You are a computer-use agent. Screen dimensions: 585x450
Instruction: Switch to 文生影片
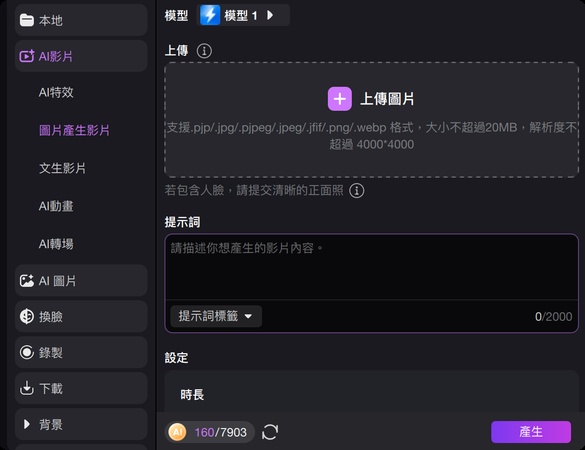click(x=62, y=168)
